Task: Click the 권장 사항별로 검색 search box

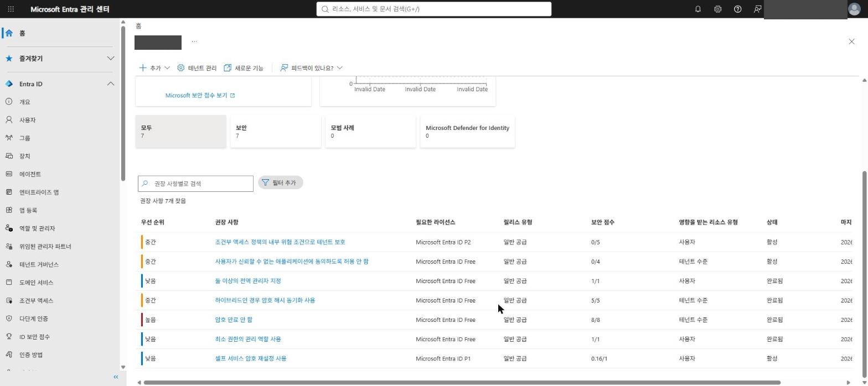Action: [195, 184]
